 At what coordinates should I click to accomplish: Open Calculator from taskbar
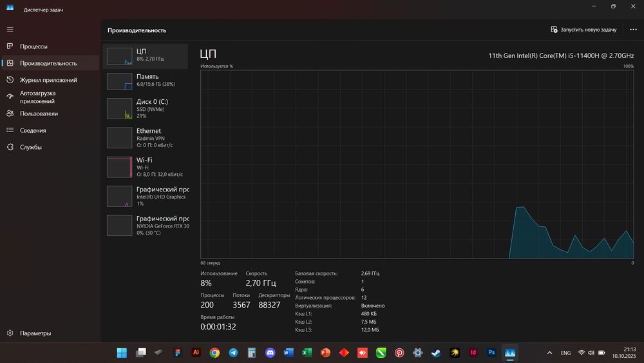[251, 353]
